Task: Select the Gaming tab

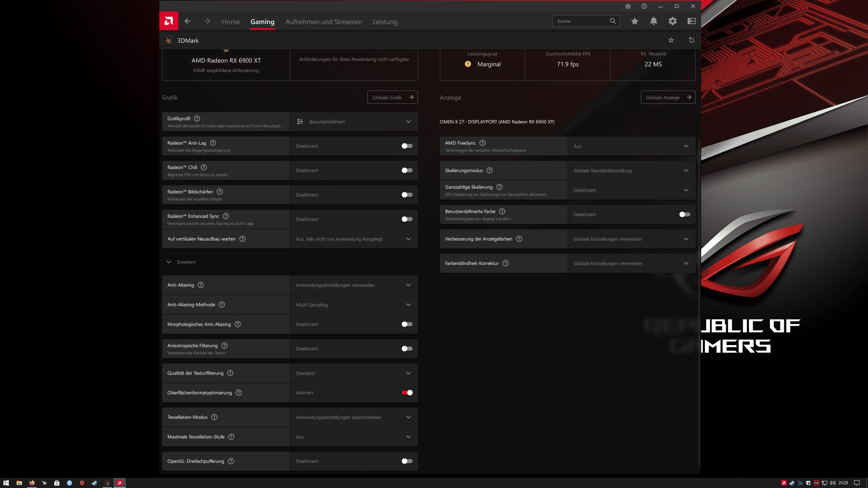Action: click(x=262, y=22)
